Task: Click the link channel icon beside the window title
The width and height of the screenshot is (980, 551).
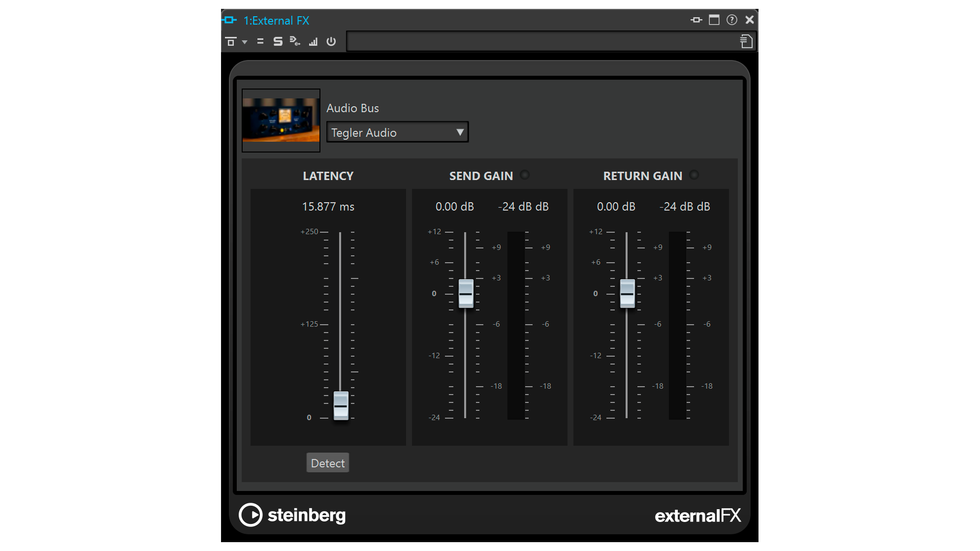Action: pyautogui.click(x=229, y=20)
